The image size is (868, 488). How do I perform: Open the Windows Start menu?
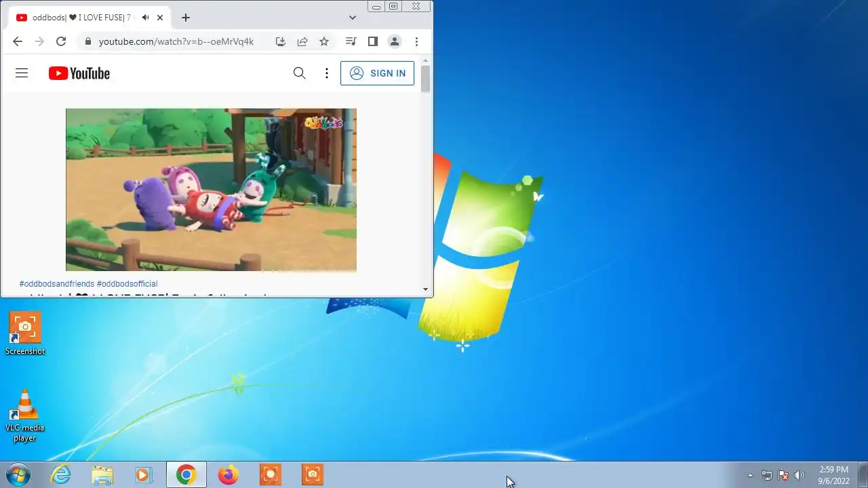pos(18,474)
